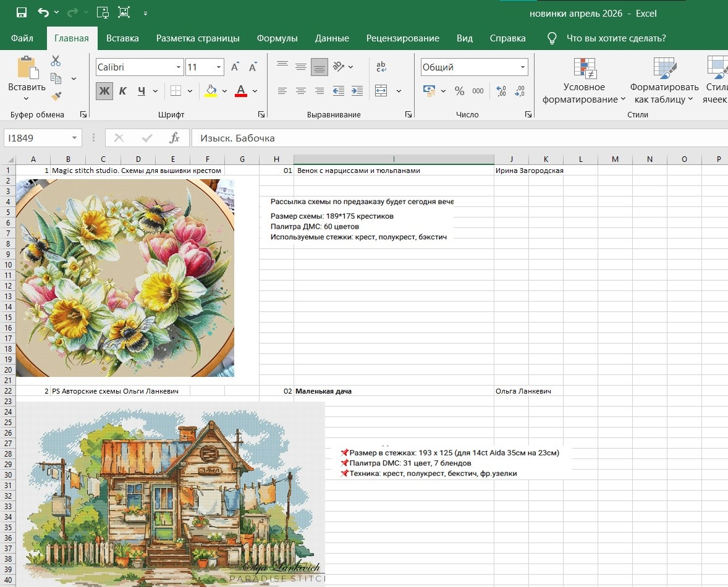
Task: Open the font color dropdown arrow
Action: click(255, 91)
